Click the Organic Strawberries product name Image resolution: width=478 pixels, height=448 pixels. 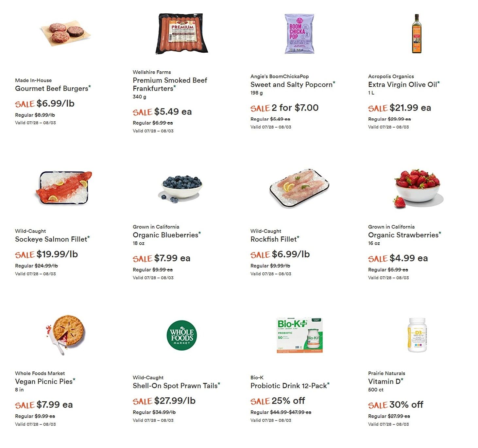pyautogui.click(x=403, y=235)
